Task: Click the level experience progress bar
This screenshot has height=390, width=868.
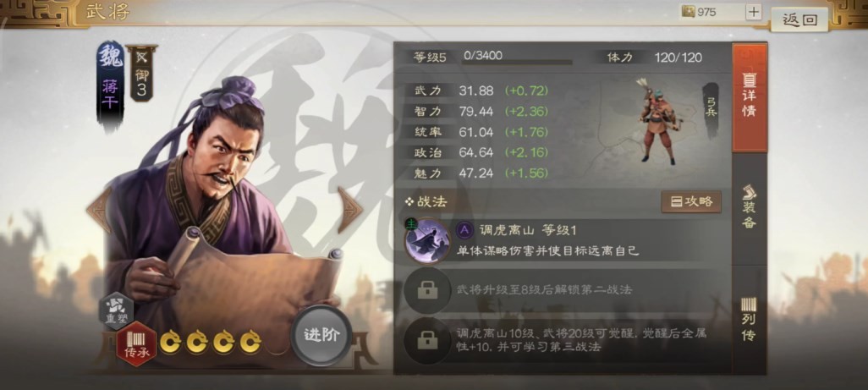Action: (x=517, y=63)
